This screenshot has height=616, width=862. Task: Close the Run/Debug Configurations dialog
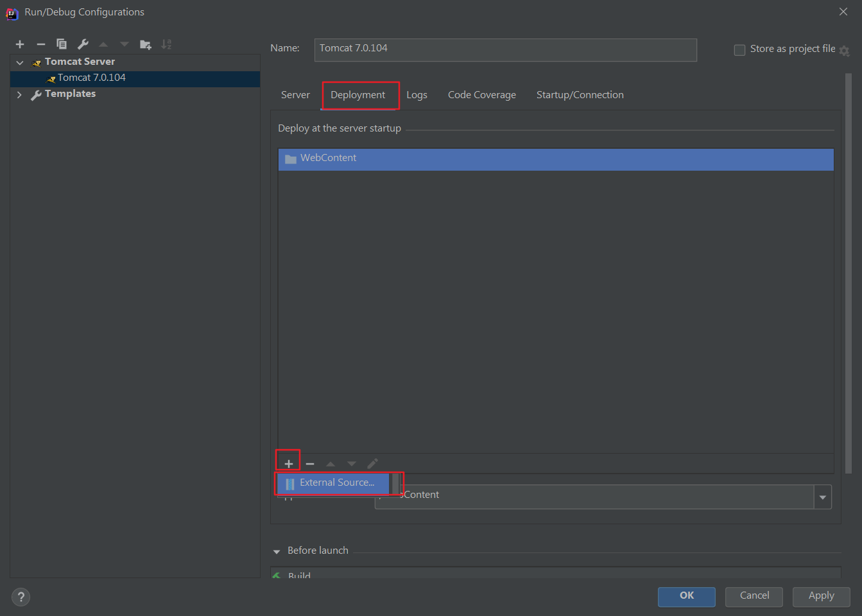[x=843, y=12]
